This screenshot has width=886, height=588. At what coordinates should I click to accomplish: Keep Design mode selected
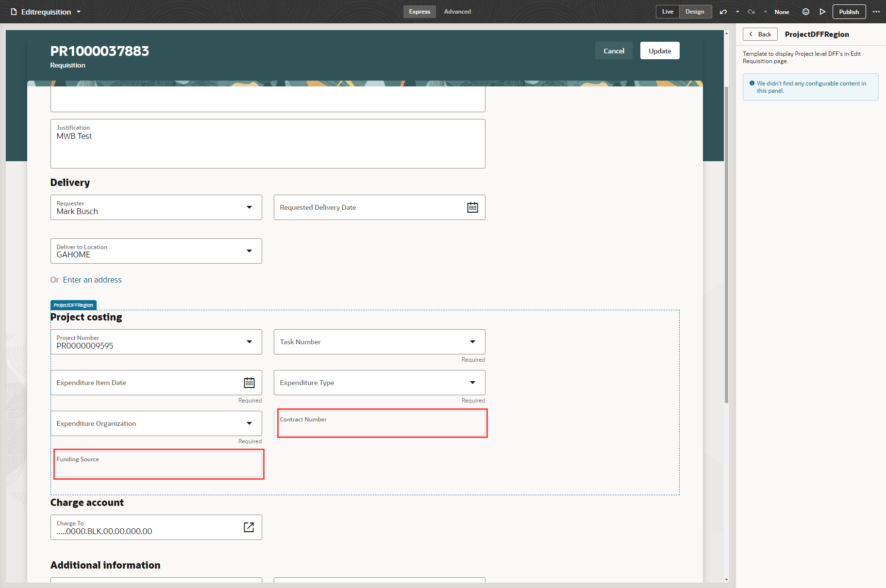(x=695, y=11)
